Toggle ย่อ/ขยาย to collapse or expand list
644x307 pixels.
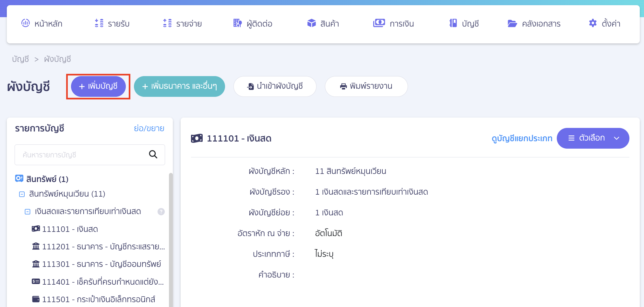pos(149,128)
